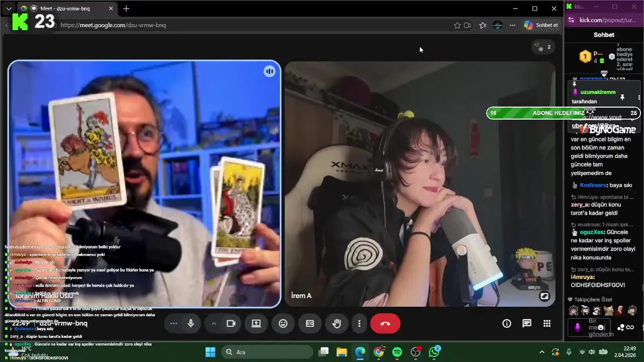Mute the microphone in Meet toolbar
The width and height of the screenshot is (644, 362).
point(191,323)
